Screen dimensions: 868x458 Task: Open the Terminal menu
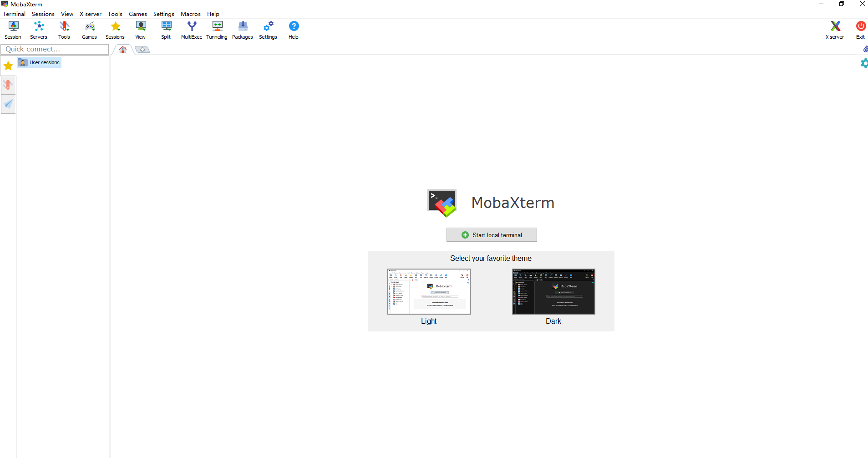tap(14, 14)
